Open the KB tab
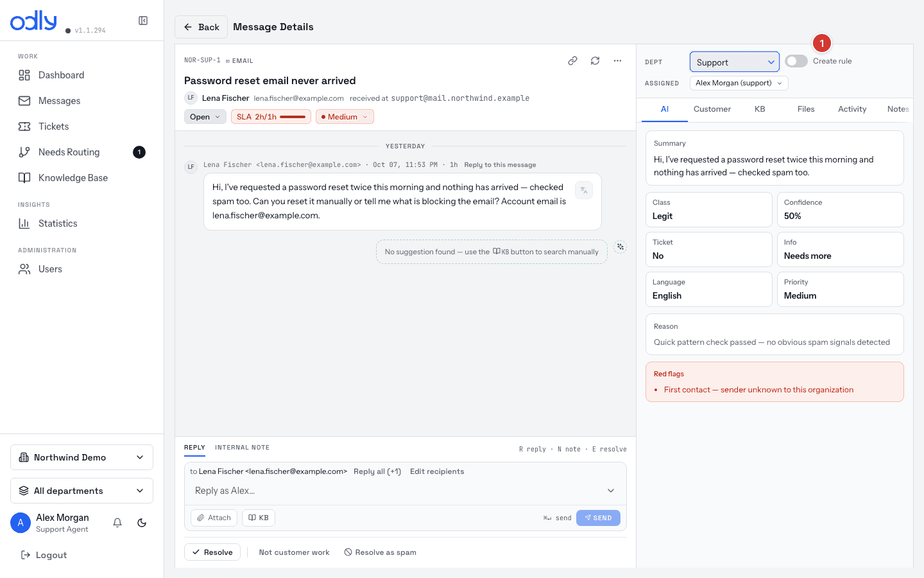 760,109
